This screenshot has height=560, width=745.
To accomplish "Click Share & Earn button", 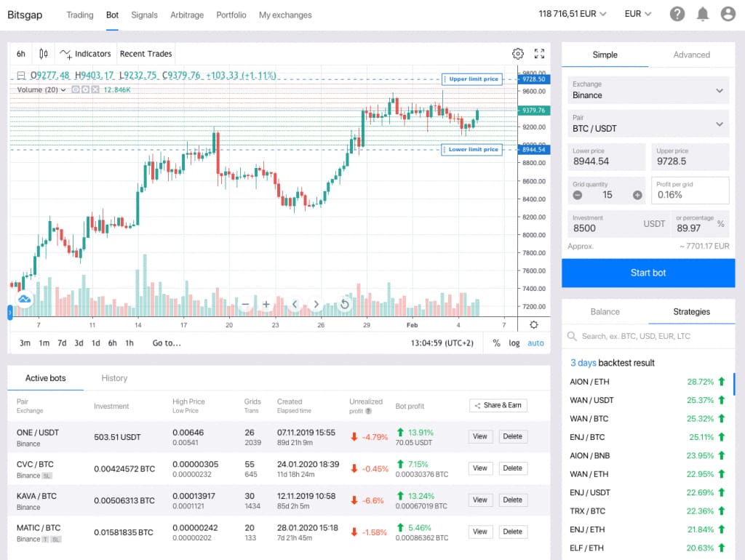I will pos(498,406).
